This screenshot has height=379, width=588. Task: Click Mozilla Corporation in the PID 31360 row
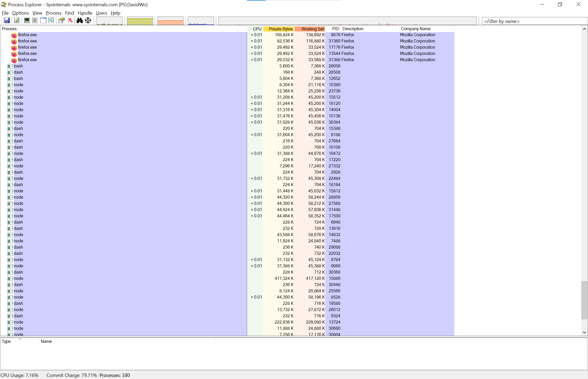pos(418,41)
